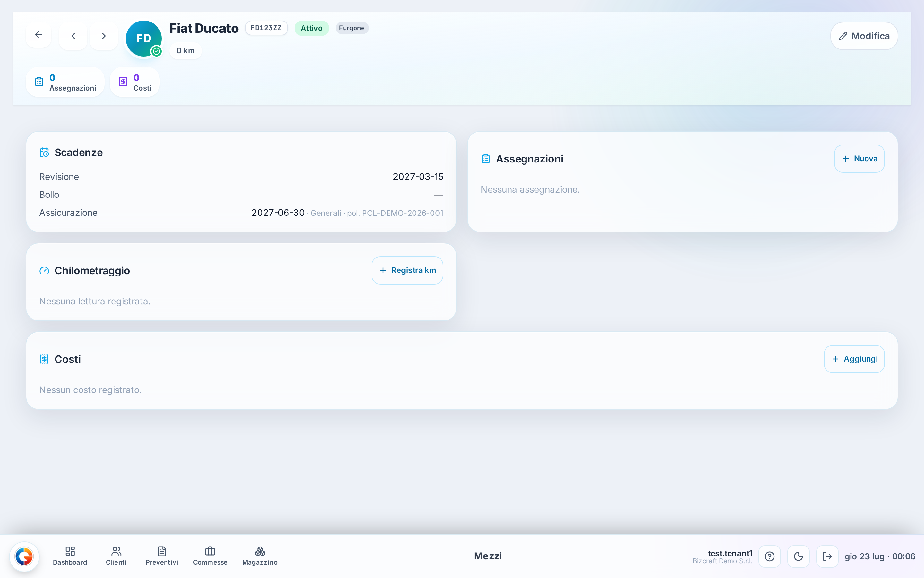This screenshot has height=578, width=924.
Task: Click the Chilometraggio gauge icon
Action: (x=44, y=271)
